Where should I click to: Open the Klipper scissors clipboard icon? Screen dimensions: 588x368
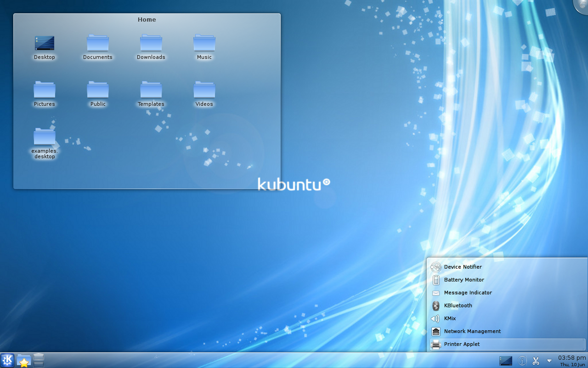[536, 361]
